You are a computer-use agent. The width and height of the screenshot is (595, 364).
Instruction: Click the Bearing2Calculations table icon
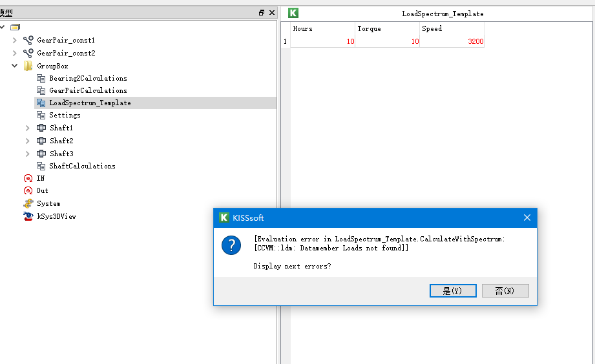coord(41,78)
